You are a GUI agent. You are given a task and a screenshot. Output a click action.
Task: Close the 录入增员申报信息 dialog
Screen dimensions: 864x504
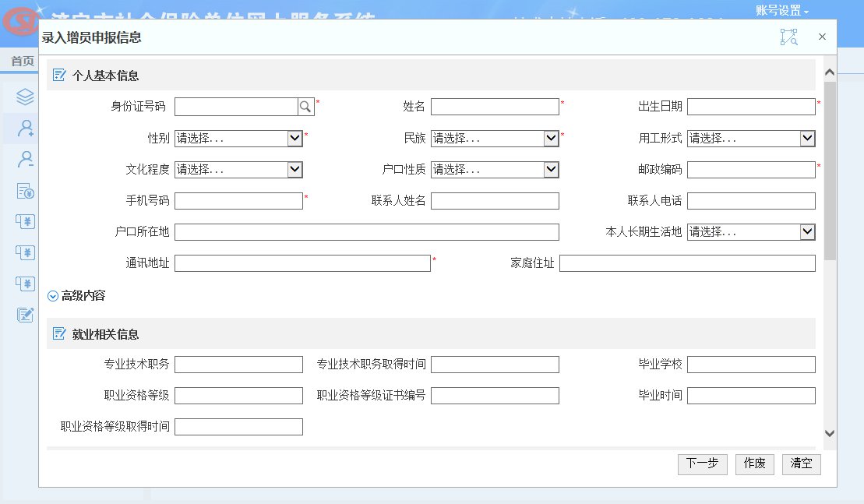(822, 37)
